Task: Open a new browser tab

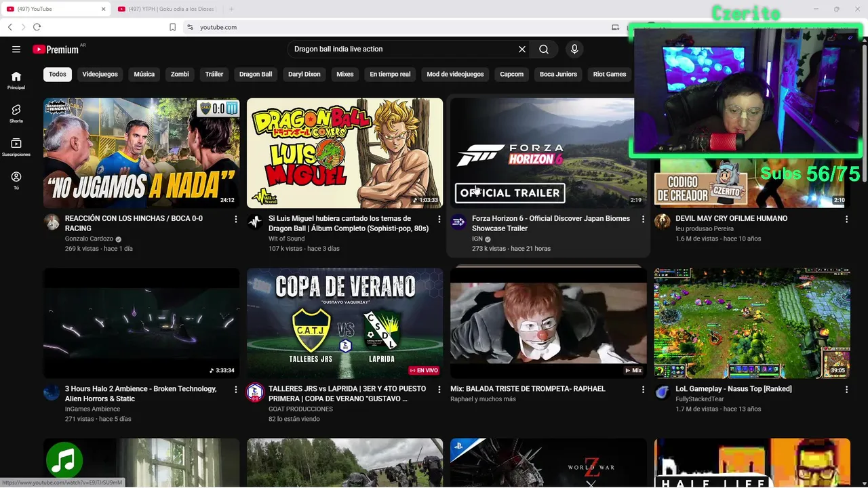Action: pos(231,9)
